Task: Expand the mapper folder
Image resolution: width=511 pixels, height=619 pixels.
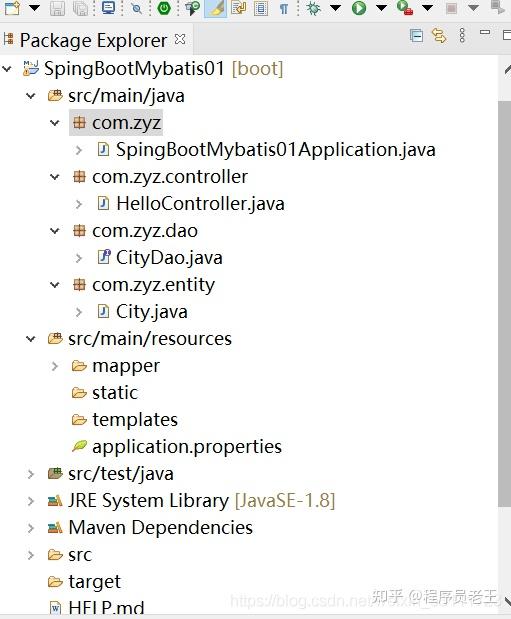Action: 55,366
